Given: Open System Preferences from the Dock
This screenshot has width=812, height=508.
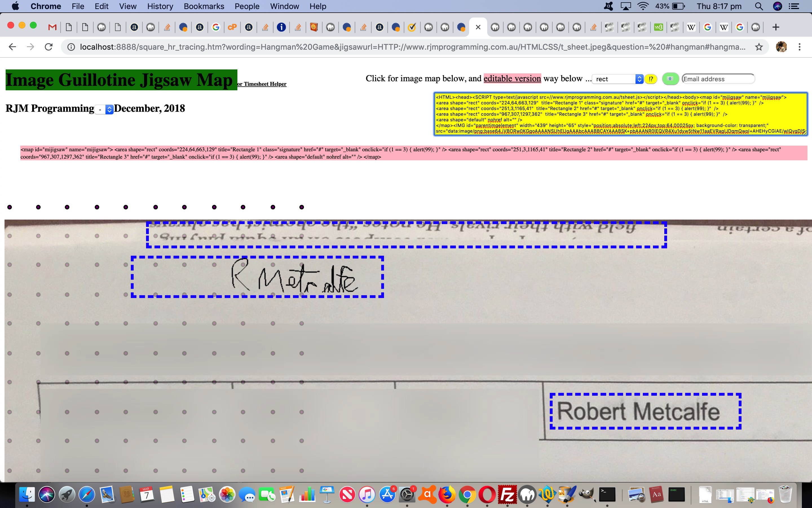Looking at the screenshot, I should click(407, 494).
